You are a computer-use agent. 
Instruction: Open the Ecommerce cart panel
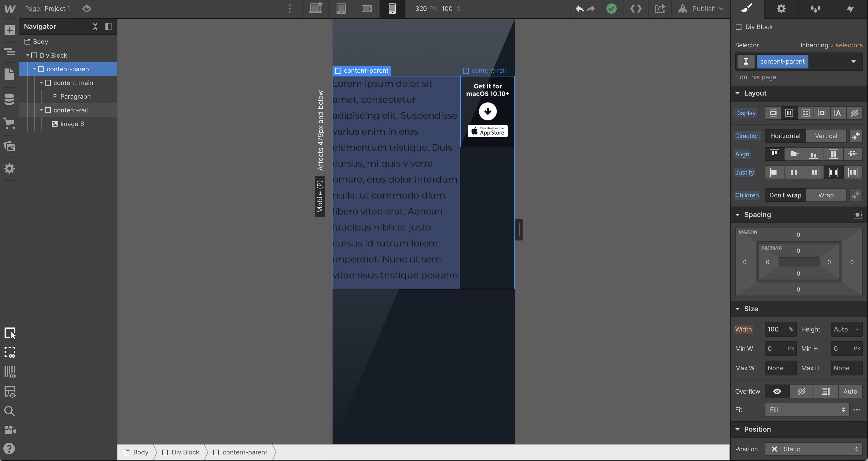tap(9, 123)
